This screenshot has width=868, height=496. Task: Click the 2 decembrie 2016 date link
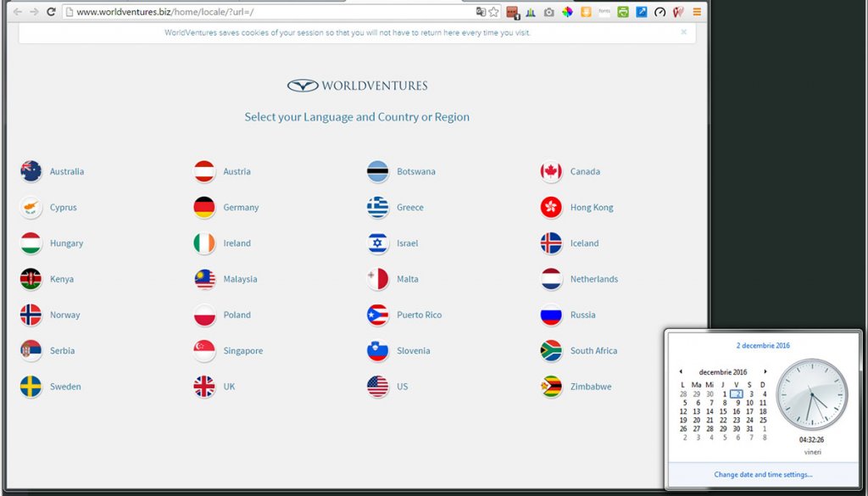coord(763,345)
